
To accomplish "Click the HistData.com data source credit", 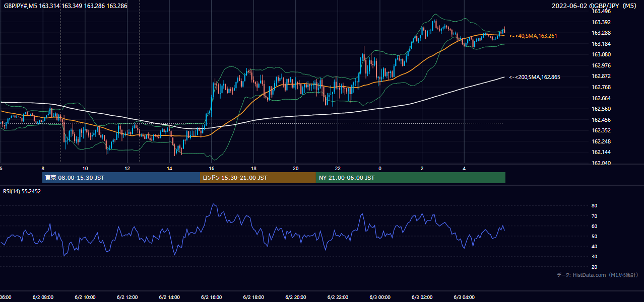I will (x=597, y=275).
